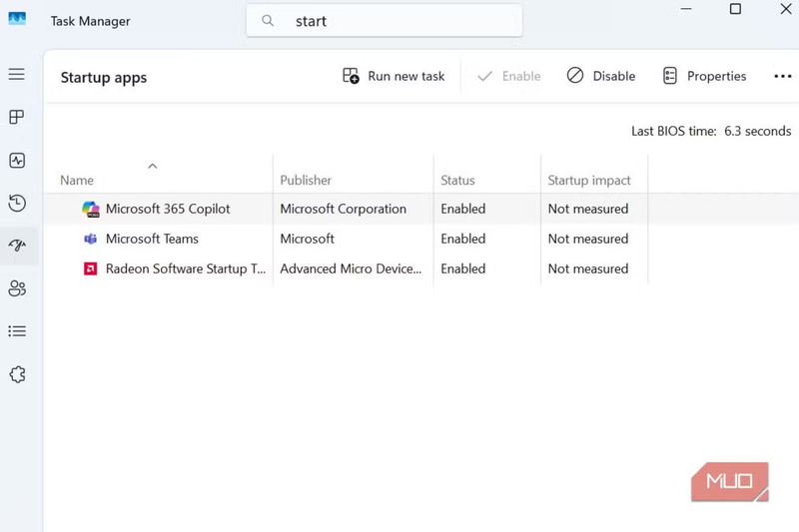Open the more options ellipsis menu

782,77
